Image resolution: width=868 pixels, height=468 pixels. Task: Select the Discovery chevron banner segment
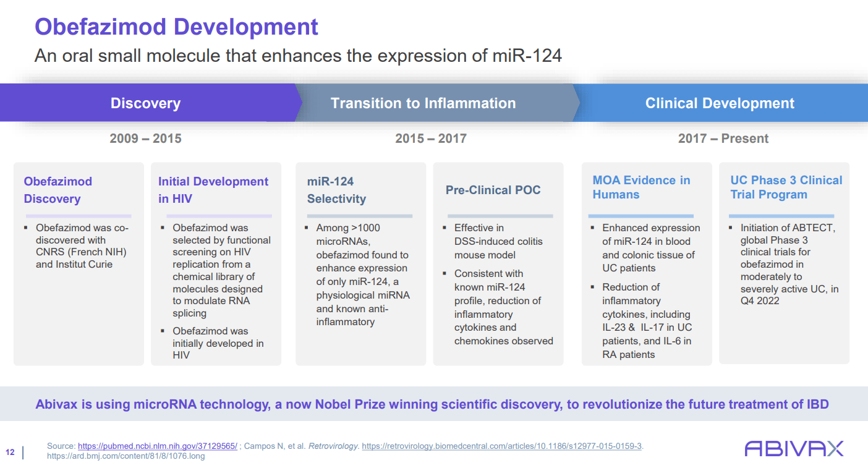145,103
